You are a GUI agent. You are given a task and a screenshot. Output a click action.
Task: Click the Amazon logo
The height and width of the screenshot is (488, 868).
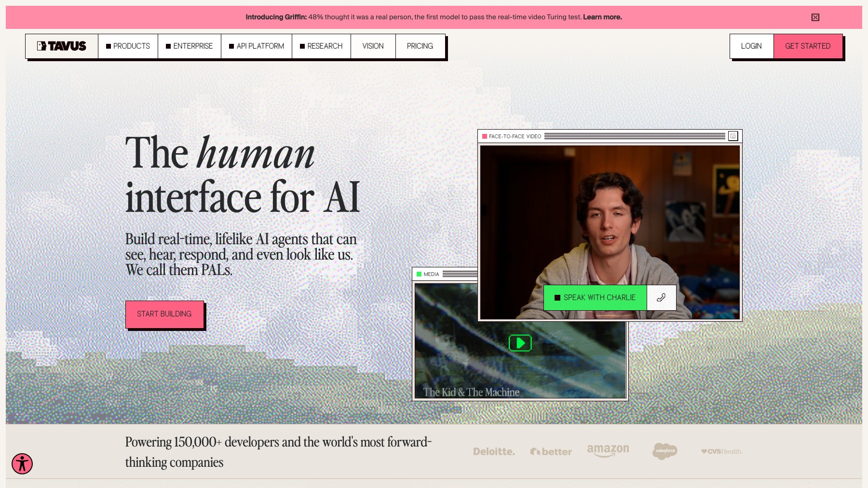(x=608, y=451)
